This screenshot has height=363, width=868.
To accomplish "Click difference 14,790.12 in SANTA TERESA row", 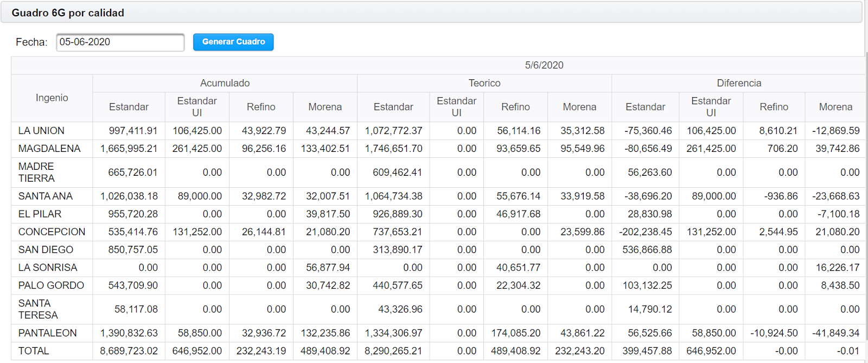I will [x=650, y=309].
